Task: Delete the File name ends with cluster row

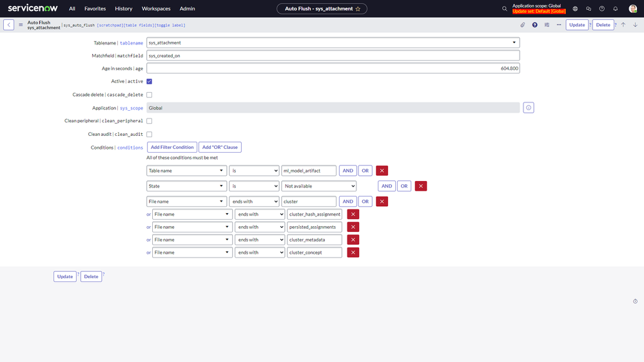Action: [x=382, y=201]
